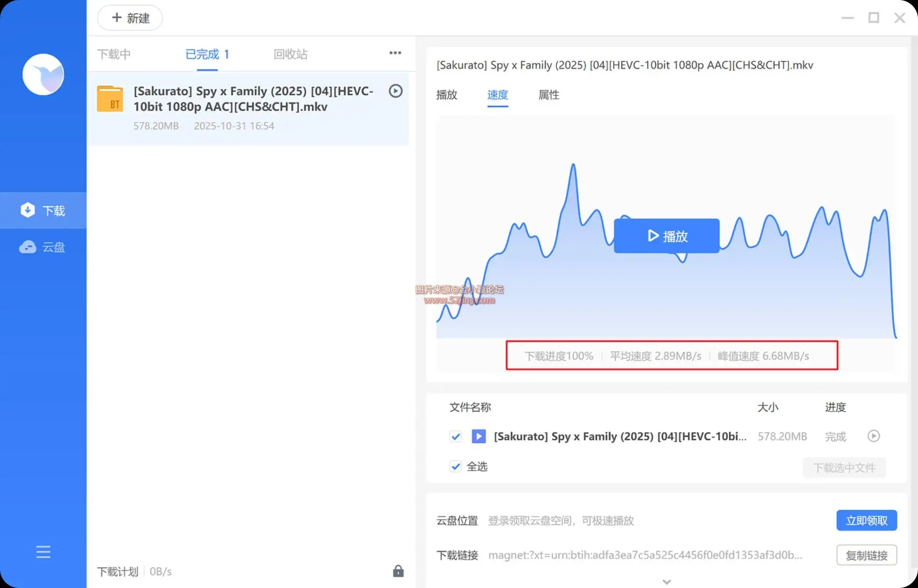Switch to the 播放 tab in details
The image size is (918, 588).
tap(447, 94)
